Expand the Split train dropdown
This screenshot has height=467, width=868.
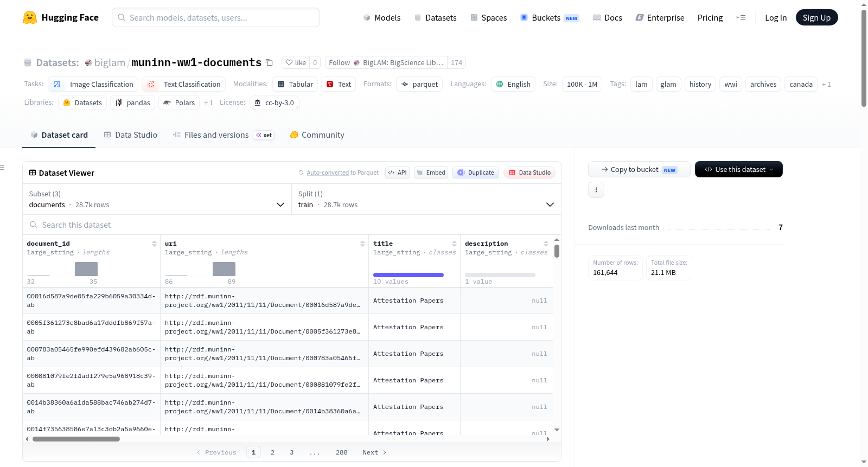pyautogui.click(x=426, y=199)
